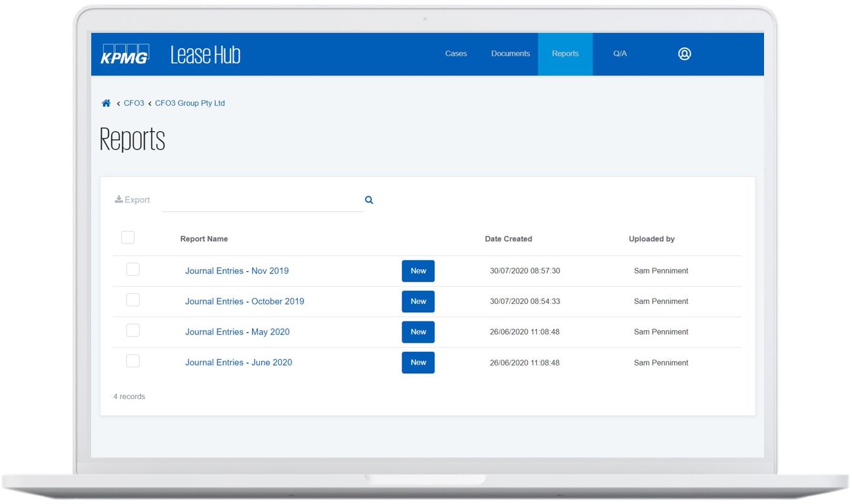The width and height of the screenshot is (852, 504).
Task: Select the Reports tab
Action: point(565,54)
